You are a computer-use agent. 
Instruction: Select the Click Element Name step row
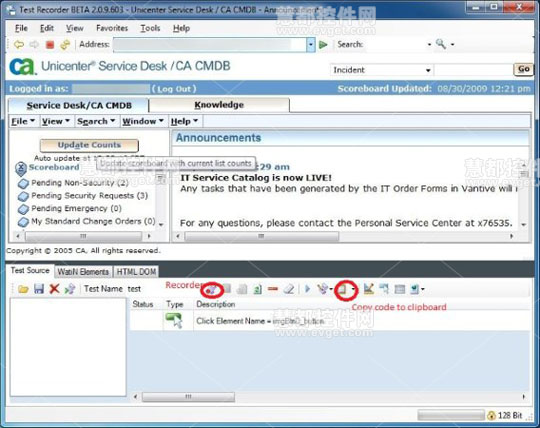[x=330, y=321]
